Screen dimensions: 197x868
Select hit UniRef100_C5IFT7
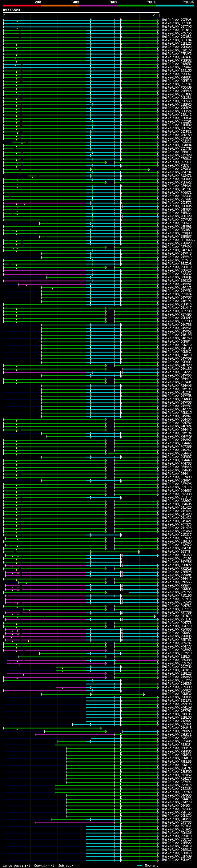tap(176, 497)
